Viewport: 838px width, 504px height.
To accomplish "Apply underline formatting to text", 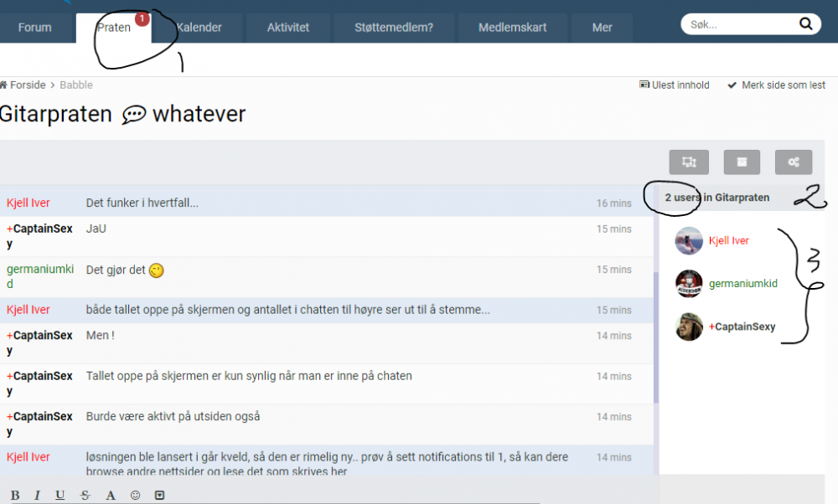I will [59, 495].
